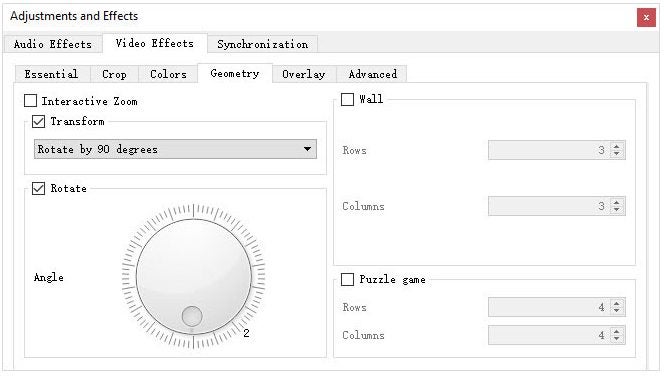Select the Video Effects tab
Image resolution: width=664 pixels, height=377 pixels.
click(x=155, y=43)
